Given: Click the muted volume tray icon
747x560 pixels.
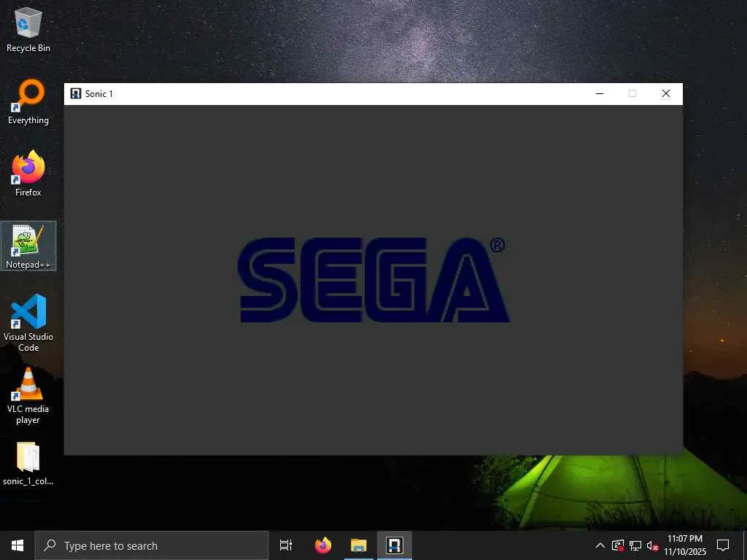Looking at the screenshot, I should click(x=652, y=545).
